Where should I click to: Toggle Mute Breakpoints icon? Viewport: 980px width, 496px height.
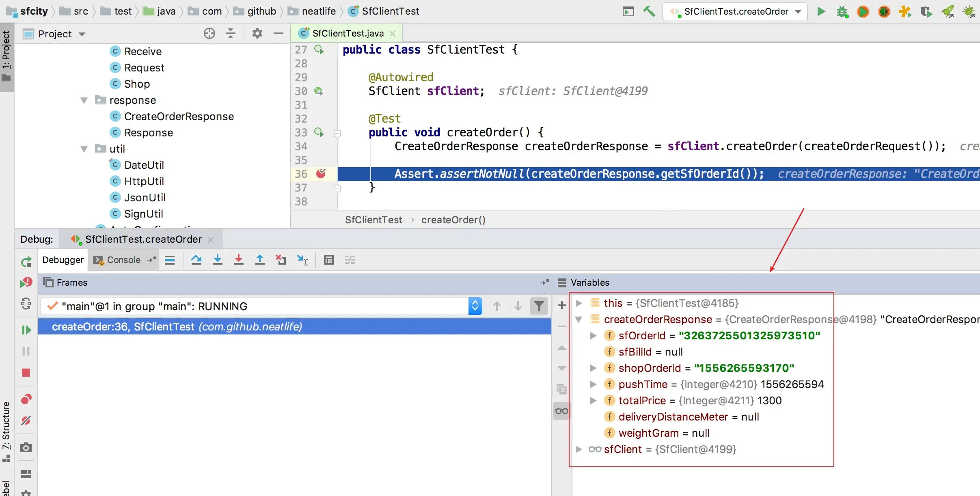pyautogui.click(x=26, y=421)
